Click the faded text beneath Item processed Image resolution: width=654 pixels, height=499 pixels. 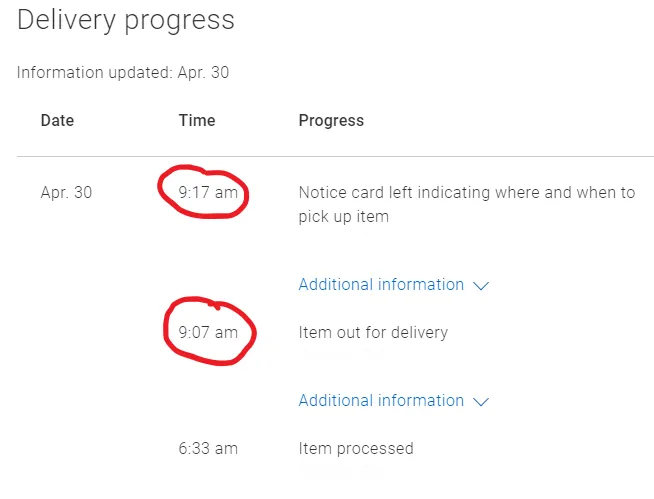point(340,469)
